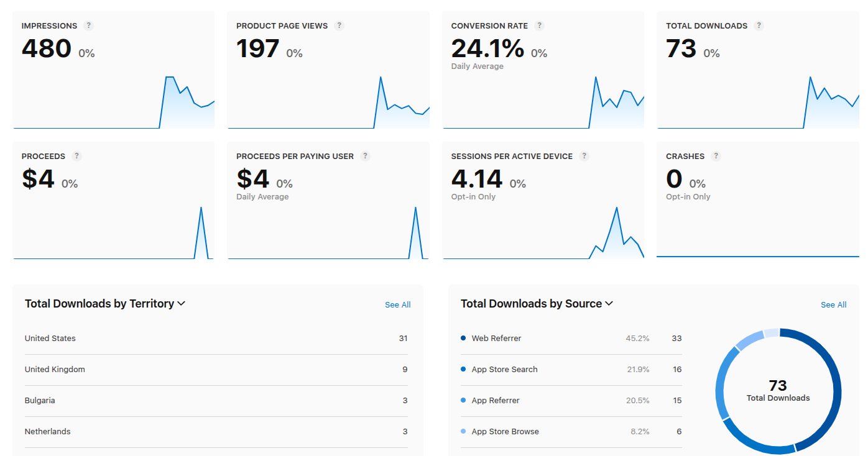Open help icon next to Crashes
The width and height of the screenshot is (868, 456).
click(716, 156)
